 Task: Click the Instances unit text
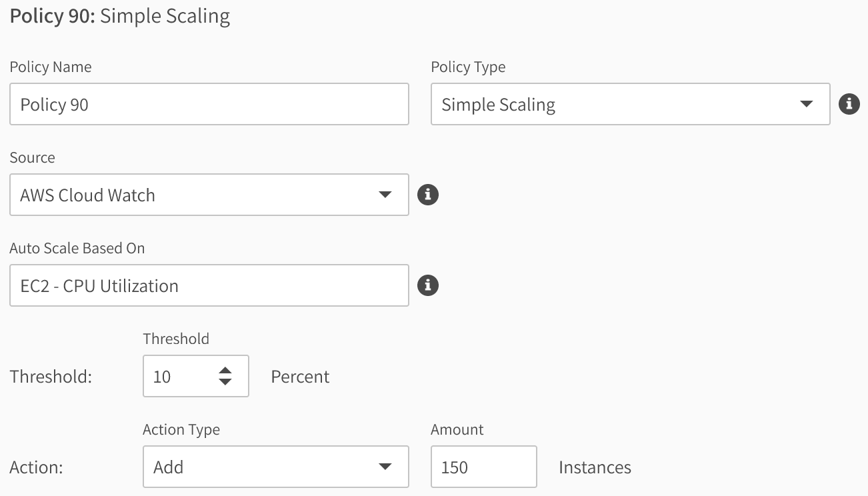[x=595, y=467]
